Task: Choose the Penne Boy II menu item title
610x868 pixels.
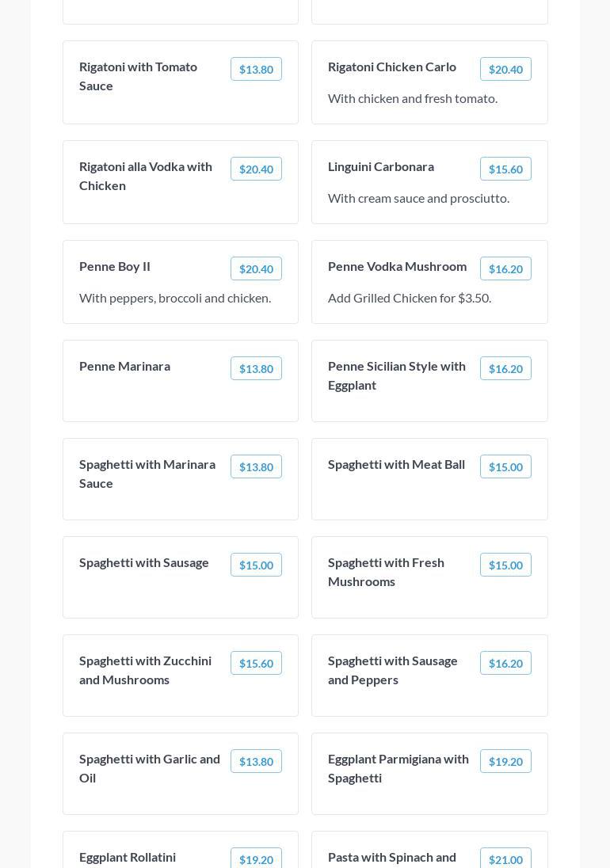Action: 115,266
